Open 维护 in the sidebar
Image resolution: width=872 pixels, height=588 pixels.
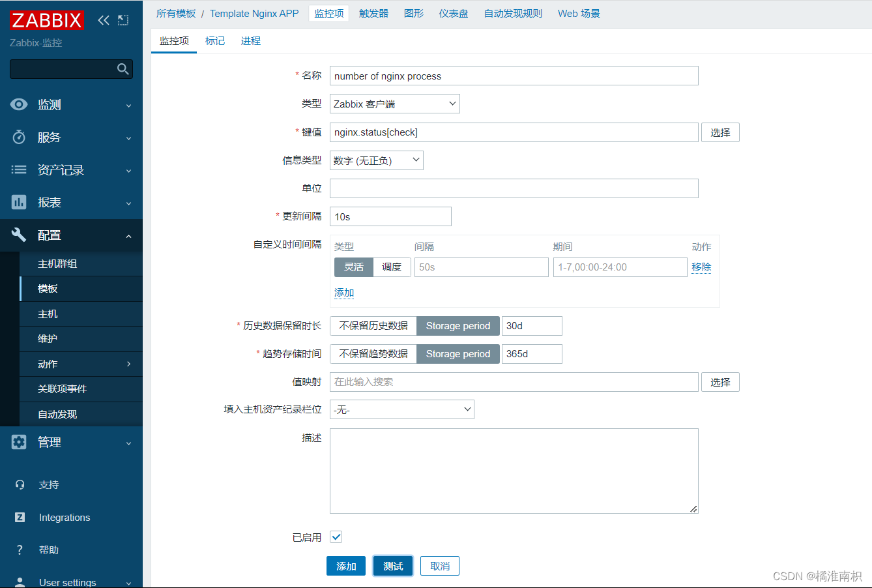pyautogui.click(x=81, y=339)
